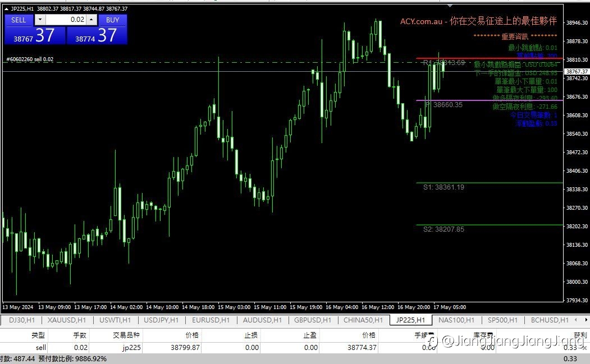Viewport: 590px width, 364px height.
Task: Click the jp225 symbol cell
Action: [x=116, y=348]
